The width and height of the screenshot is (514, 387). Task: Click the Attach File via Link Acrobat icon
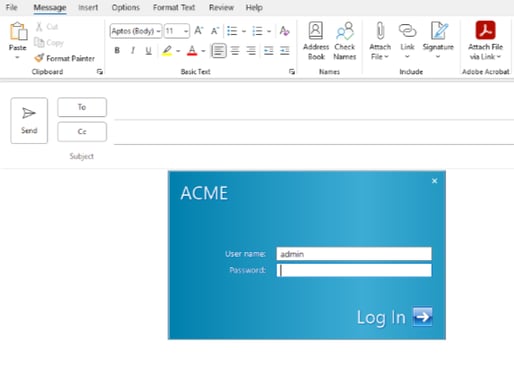coord(485,30)
